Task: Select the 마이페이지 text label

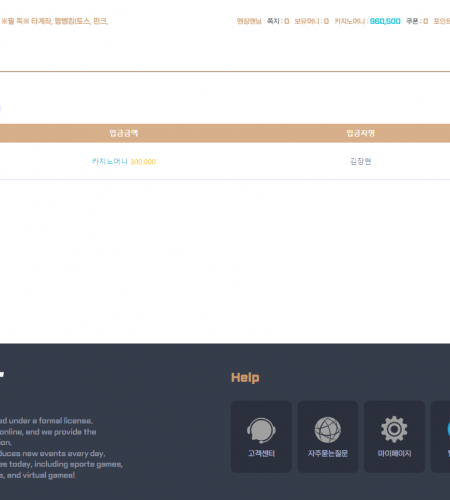Action: 394,453
